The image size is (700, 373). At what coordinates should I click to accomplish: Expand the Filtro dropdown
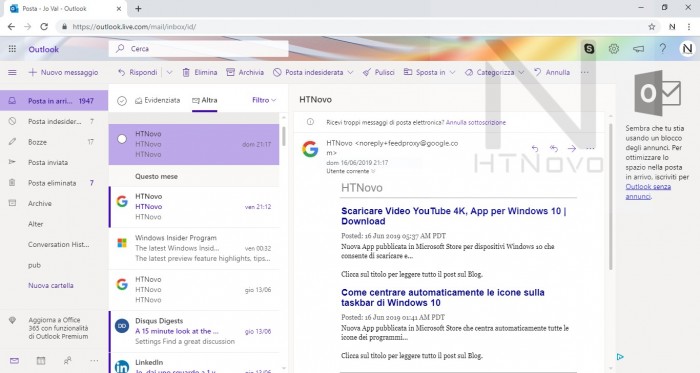[264, 100]
